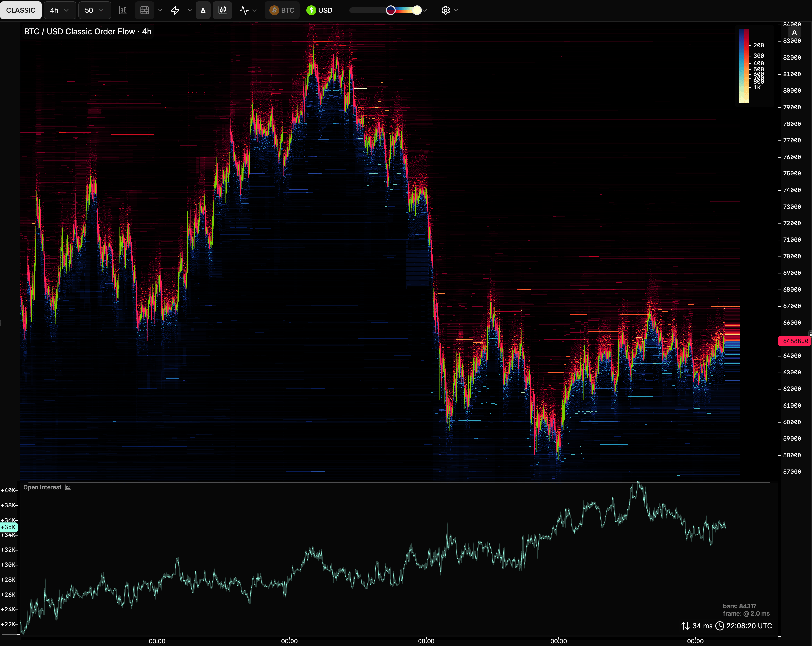812x646 pixels.
Task: Click the 34 ms latency text
Action: point(702,626)
